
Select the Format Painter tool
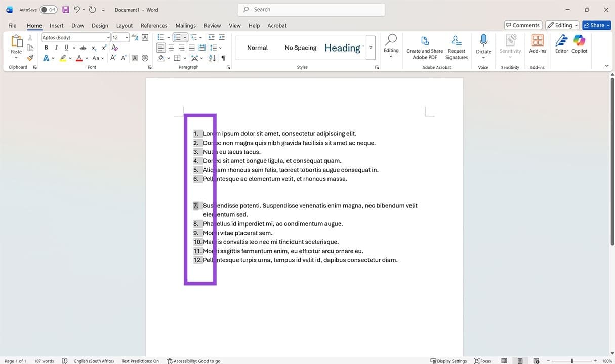(x=30, y=58)
